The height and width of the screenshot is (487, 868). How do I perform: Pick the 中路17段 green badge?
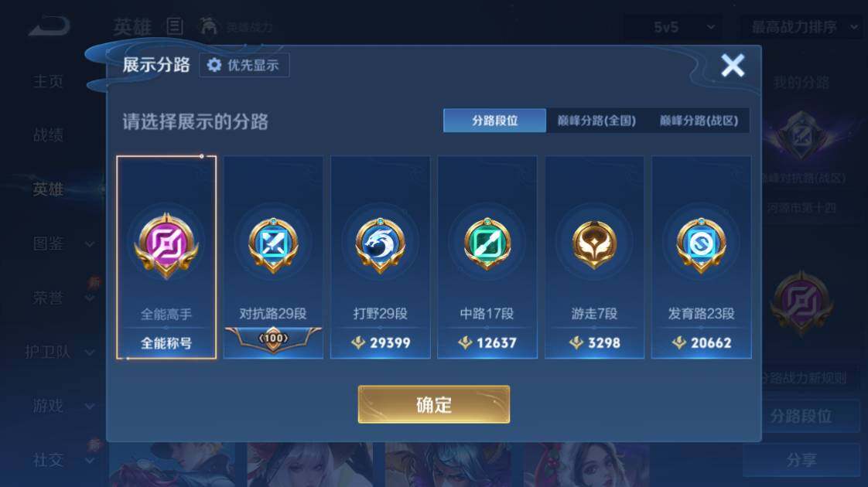pyautogui.click(x=487, y=243)
